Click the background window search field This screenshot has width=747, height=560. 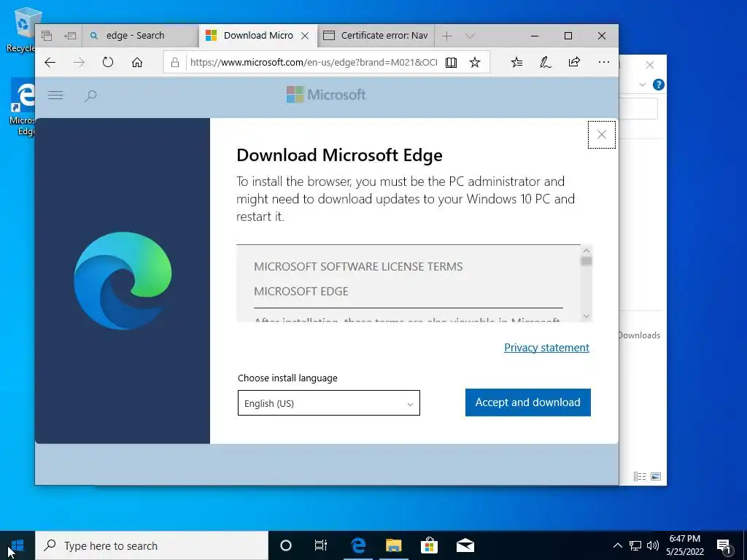pos(638,109)
